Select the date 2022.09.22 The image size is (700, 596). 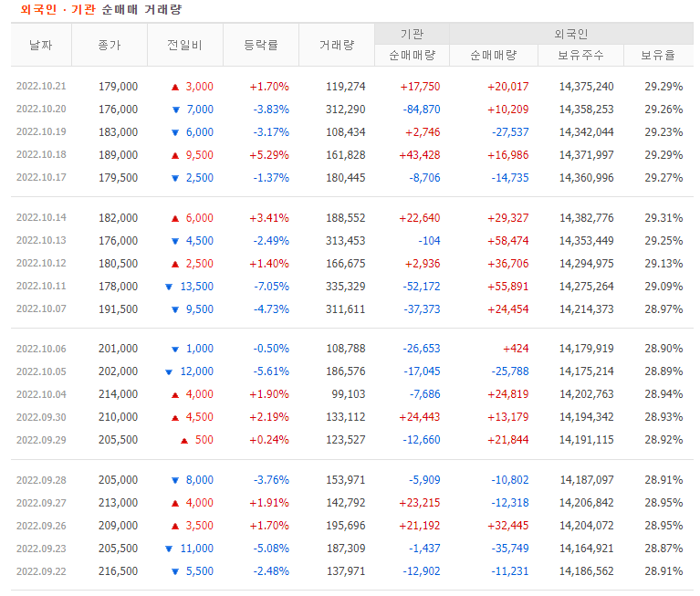(41, 571)
